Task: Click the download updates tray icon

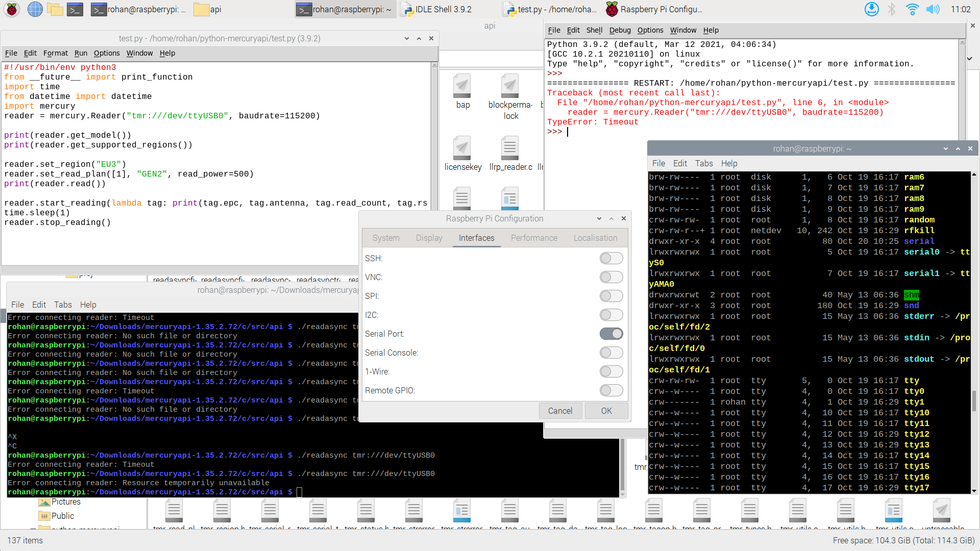Action: tap(871, 9)
